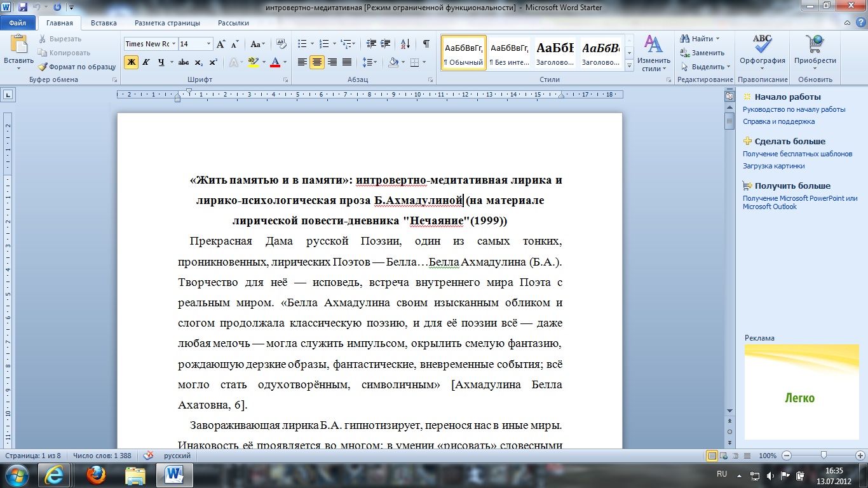Adjust the zoom slider in status bar

point(824,456)
